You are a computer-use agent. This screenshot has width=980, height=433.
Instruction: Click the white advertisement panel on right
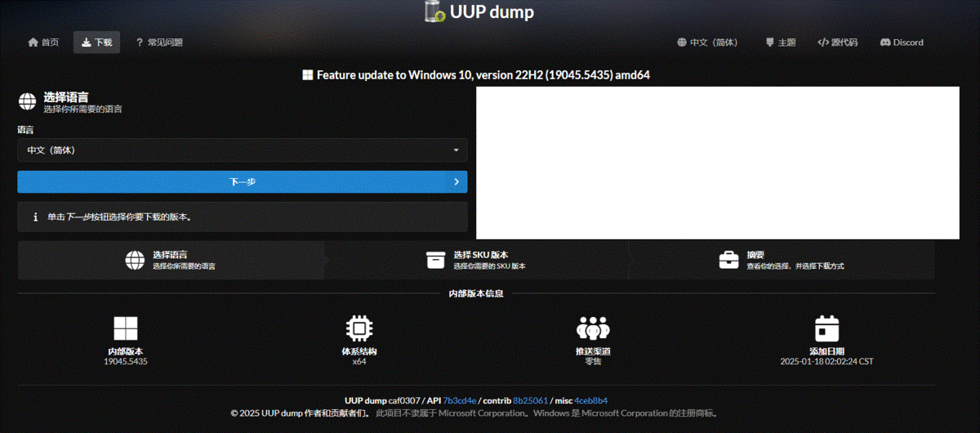point(718,163)
